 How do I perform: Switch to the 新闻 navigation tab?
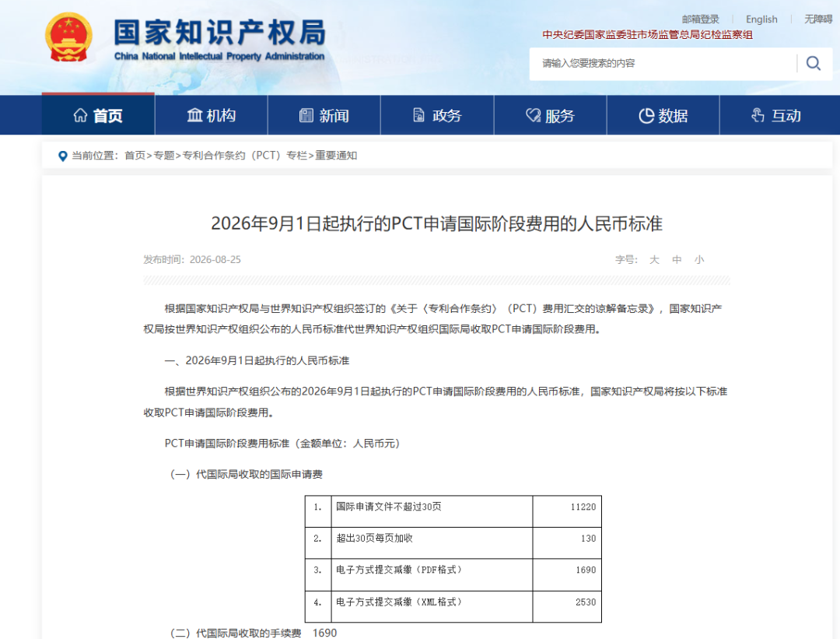click(x=324, y=114)
